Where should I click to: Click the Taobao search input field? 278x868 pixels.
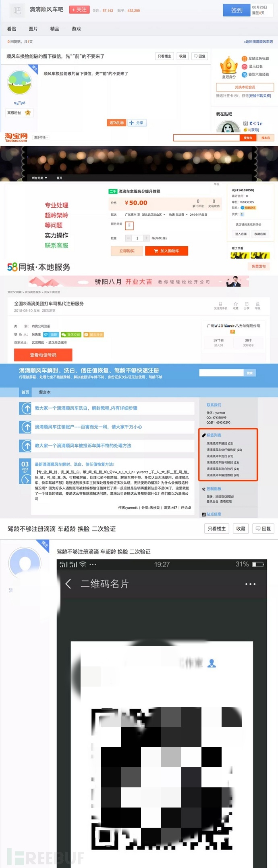(x=207, y=138)
